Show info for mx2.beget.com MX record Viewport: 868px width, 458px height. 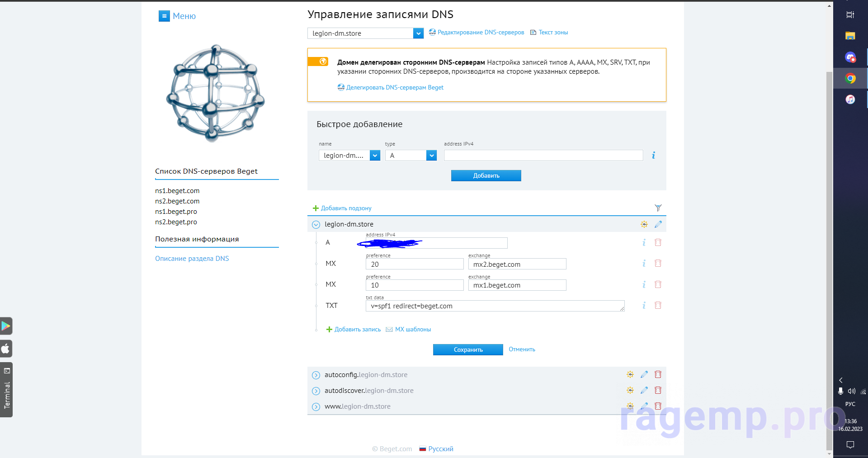tap(644, 264)
